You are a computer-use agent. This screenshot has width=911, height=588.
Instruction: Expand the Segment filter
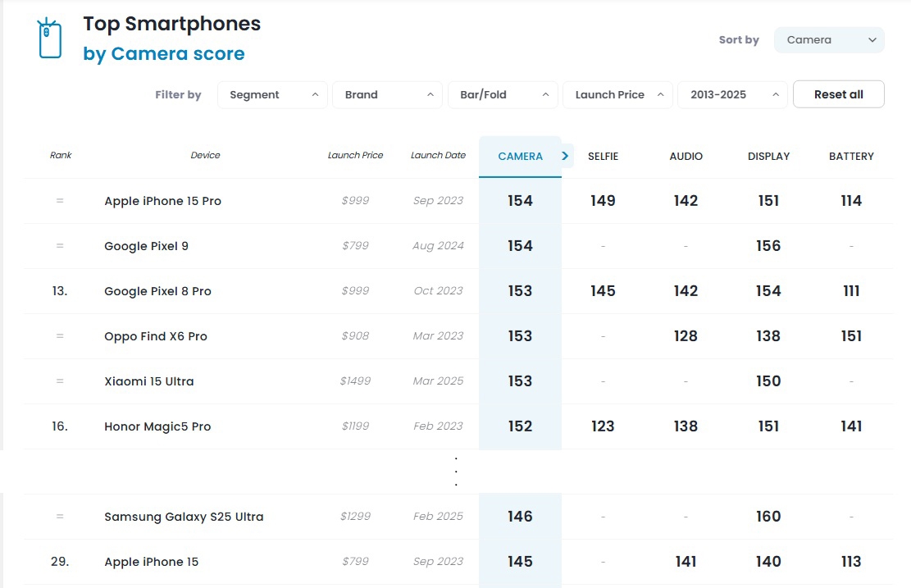272,94
